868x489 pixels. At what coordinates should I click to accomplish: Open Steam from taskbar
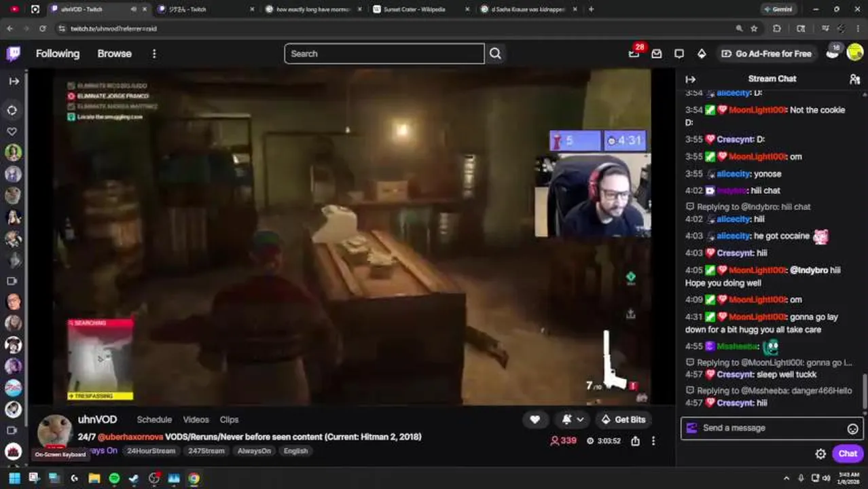pos(134,478)
